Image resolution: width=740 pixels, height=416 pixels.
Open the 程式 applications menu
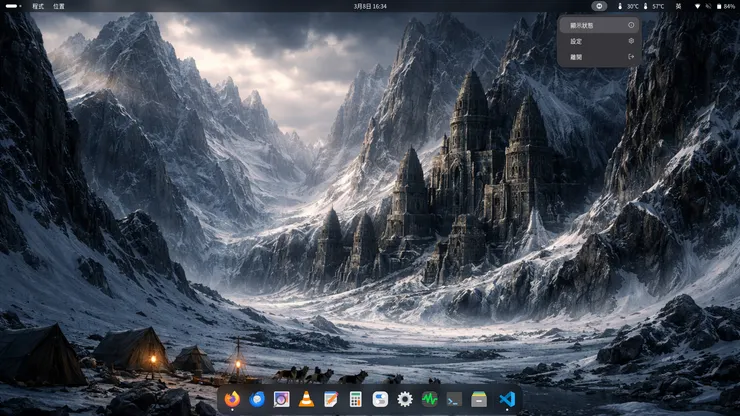tap(38, 6)
